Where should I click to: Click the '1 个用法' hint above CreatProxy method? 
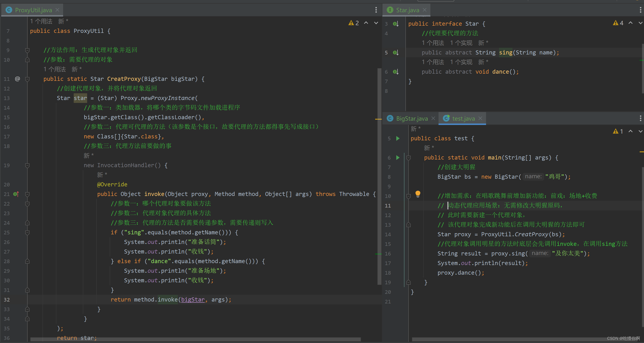coord(54,69)
